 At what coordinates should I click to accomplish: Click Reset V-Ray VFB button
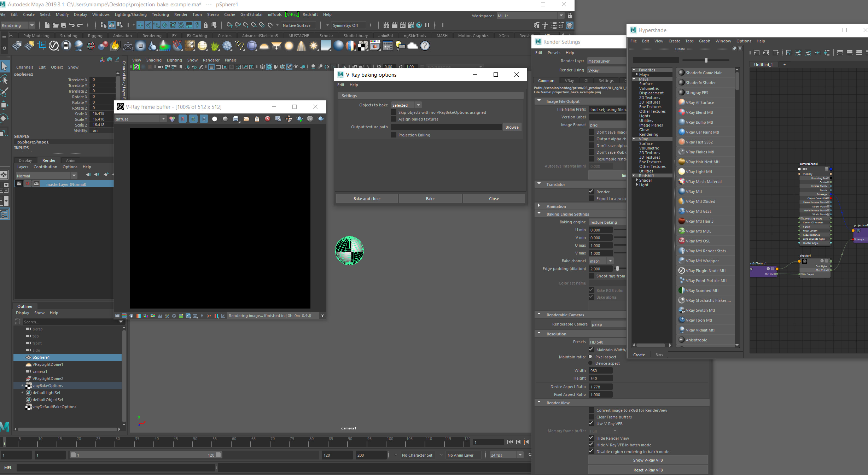648,470
